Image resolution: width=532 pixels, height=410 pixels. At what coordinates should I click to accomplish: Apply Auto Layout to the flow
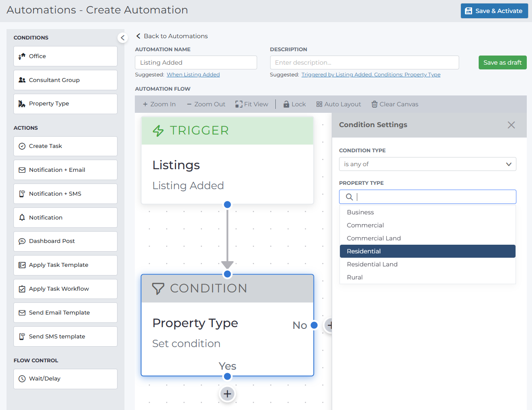click(339, 104)
